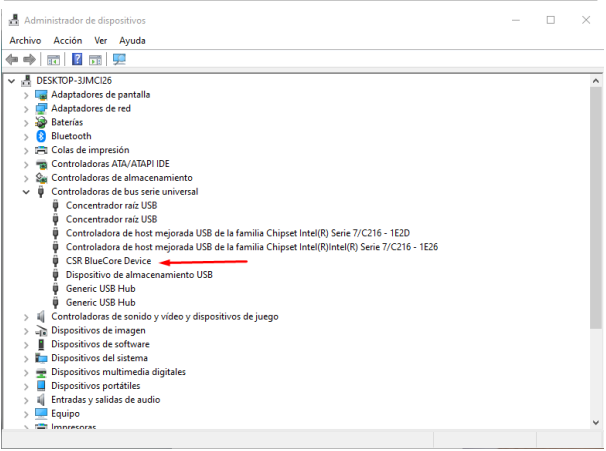Expand the Adaptadores de red node
Image resolution: width=606 pixels, height=451 pixels.
[x=26, y=108]
